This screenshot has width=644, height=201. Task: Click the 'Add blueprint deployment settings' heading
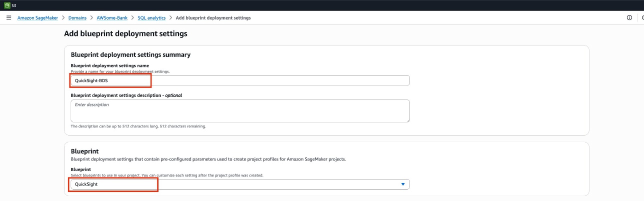[x=125, y=34]
